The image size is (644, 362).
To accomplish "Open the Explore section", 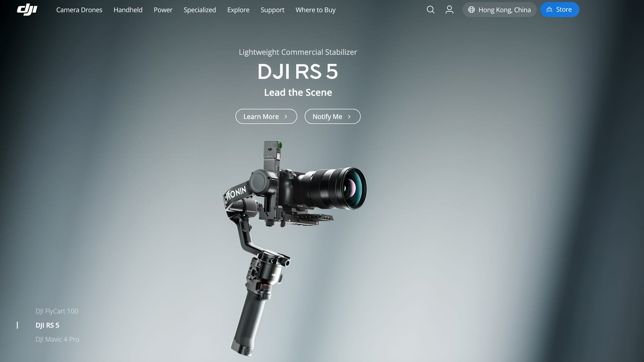I will point(238,10).
